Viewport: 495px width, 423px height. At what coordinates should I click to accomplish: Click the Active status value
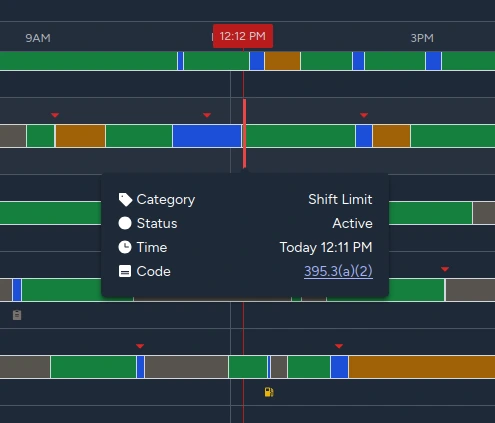tap(352, 223)
